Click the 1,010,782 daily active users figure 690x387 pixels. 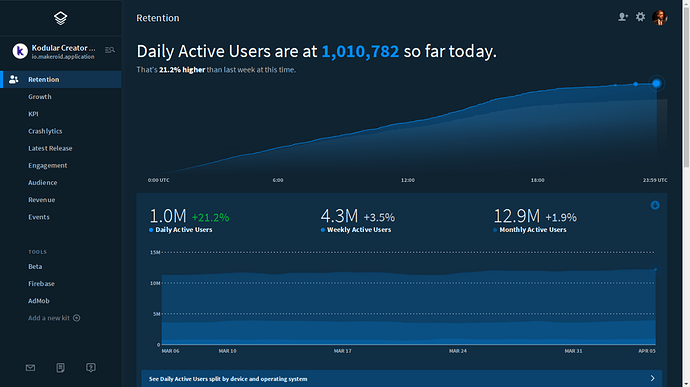[360, 52]
